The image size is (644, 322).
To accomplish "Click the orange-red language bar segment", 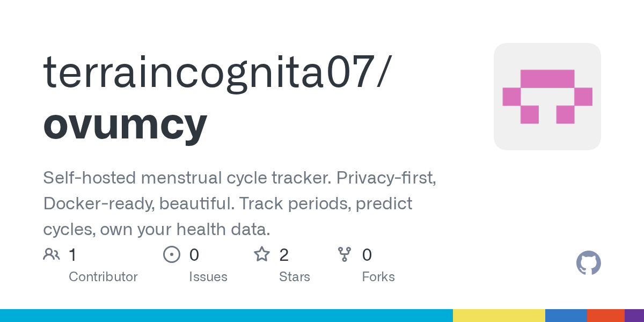I will (605, 316).
